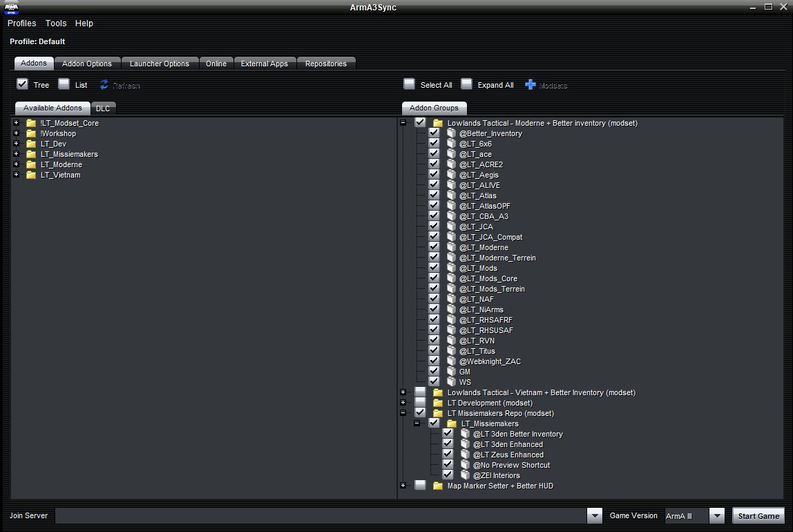This screenshot has width=793, height=532.
Task: Open the Game Version dropdown
Action: (716, 516)
